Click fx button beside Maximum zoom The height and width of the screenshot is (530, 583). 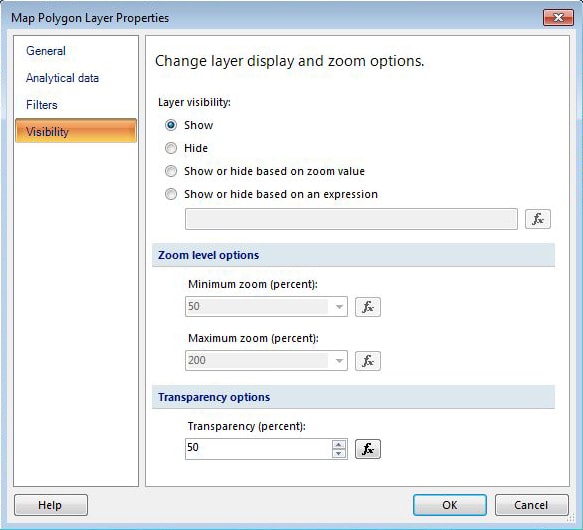click(368, 361)
